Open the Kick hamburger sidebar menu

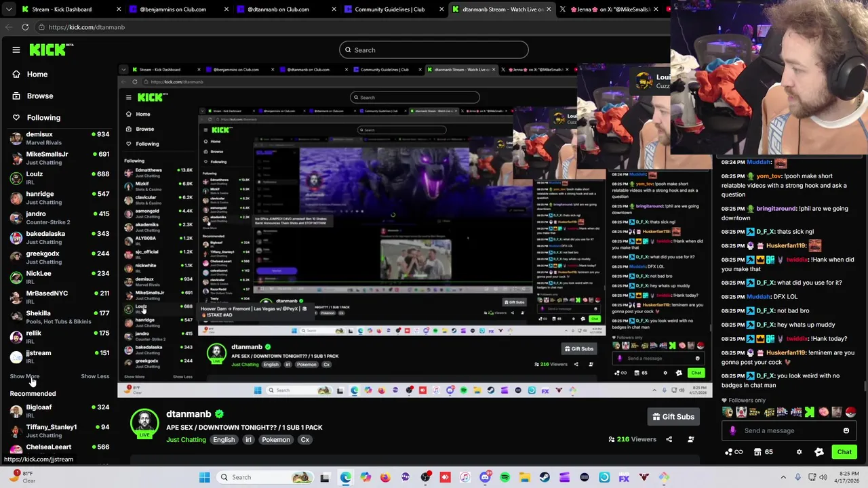coord(16,49)
